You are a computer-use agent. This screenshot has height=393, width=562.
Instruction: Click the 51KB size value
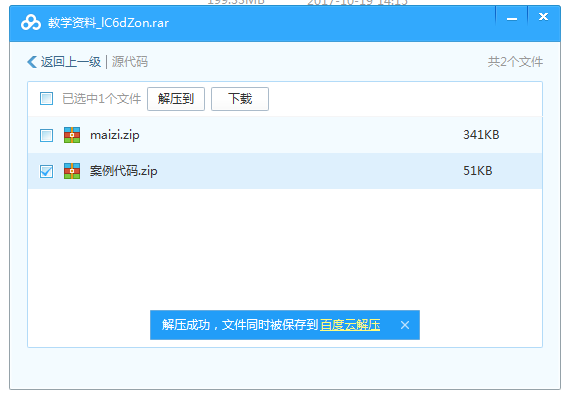(x=477, y=171)
